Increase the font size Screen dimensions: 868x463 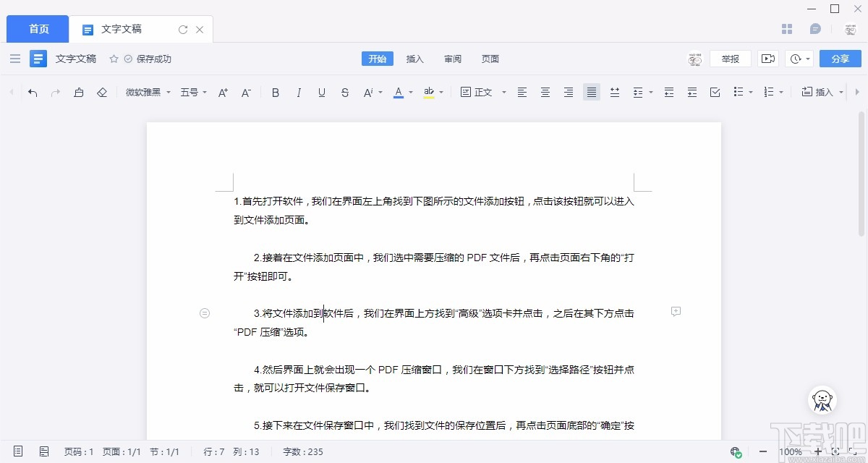(222, 92)
